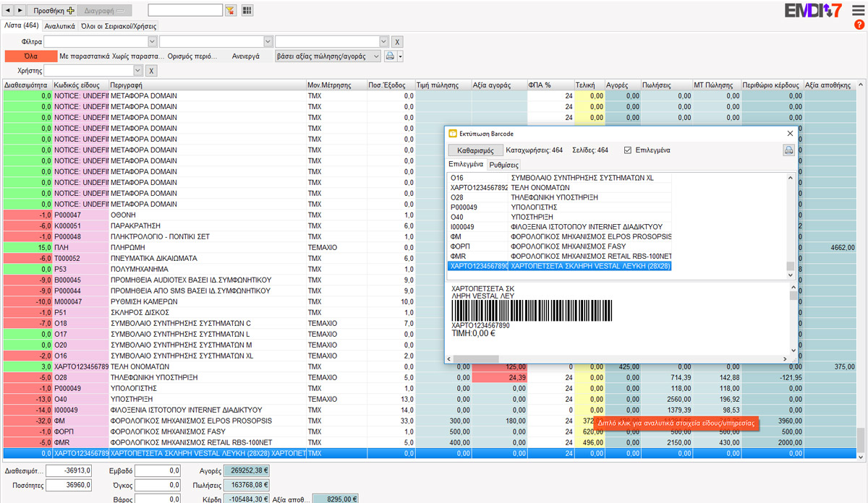Screen dimensions: 868x503
Task: Click the printer icon in filter row
Action: (390, 56)
